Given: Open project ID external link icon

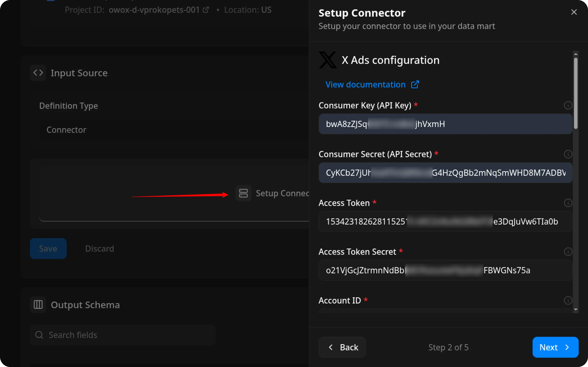Looking at the screenshot, I should pyautogui.click(x=206, y=10).
